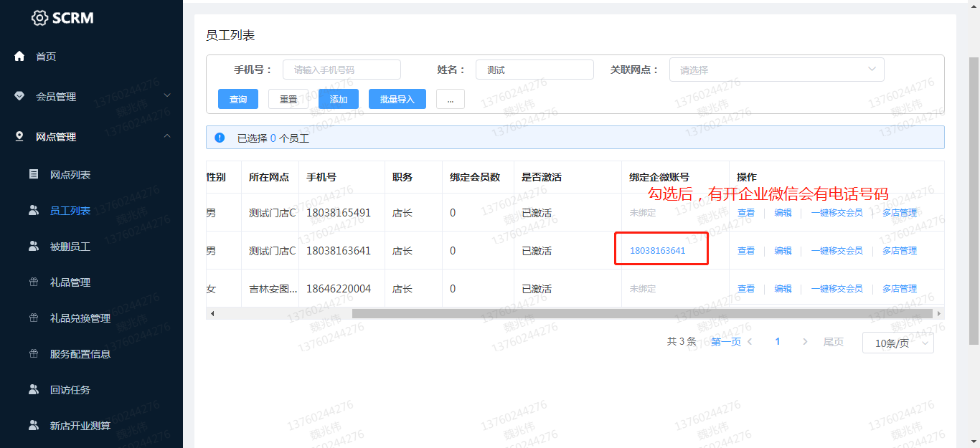Screen dimensions: 980x448
Task: Click the diamond icon beside 会员管理
Action: [x=19, y=96]
